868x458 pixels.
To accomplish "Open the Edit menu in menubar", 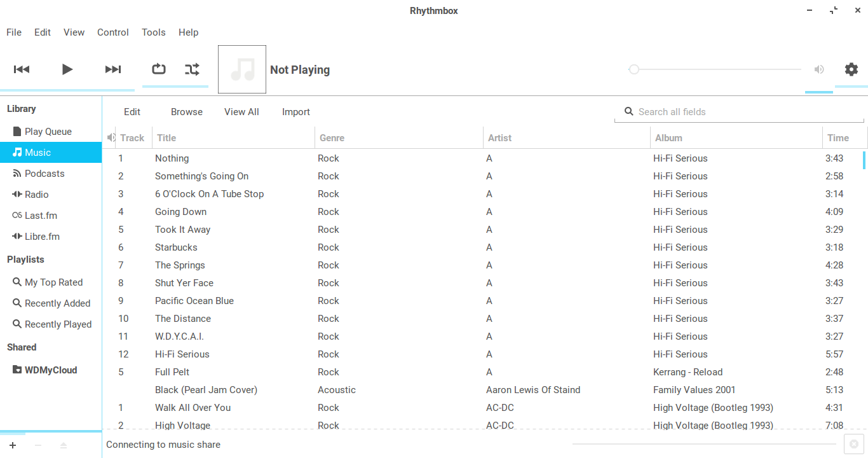I will (43, 32).
